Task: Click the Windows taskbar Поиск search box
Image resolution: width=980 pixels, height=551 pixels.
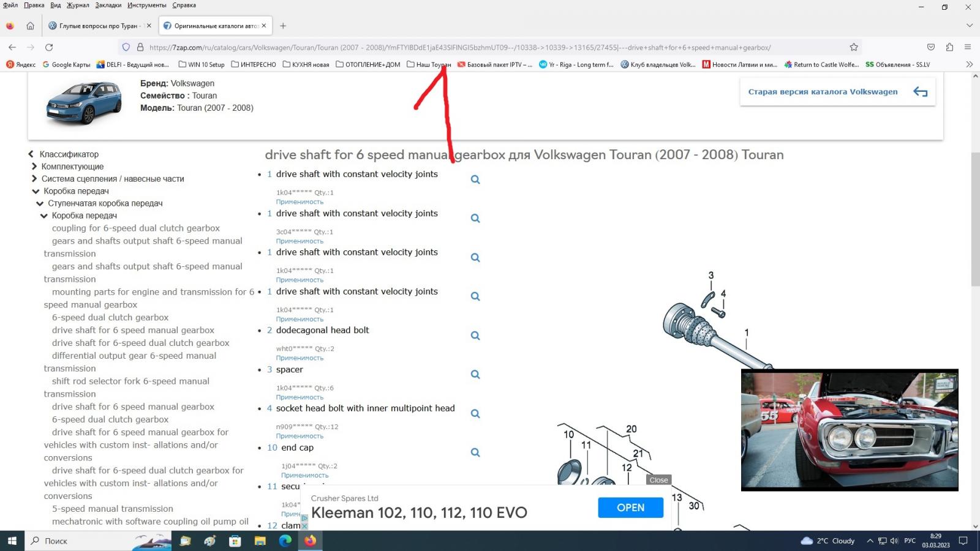Action: point(98,541)
